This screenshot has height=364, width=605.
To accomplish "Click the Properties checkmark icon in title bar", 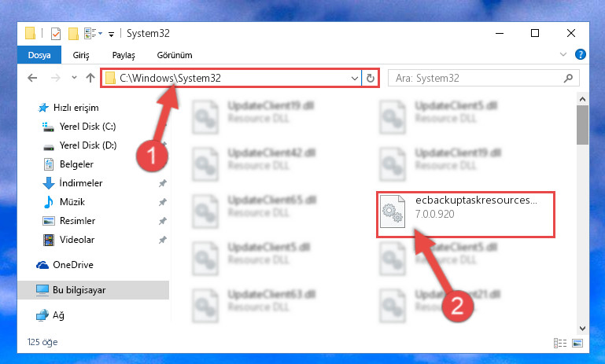I will pyautogui.click(x=56, y=34).
